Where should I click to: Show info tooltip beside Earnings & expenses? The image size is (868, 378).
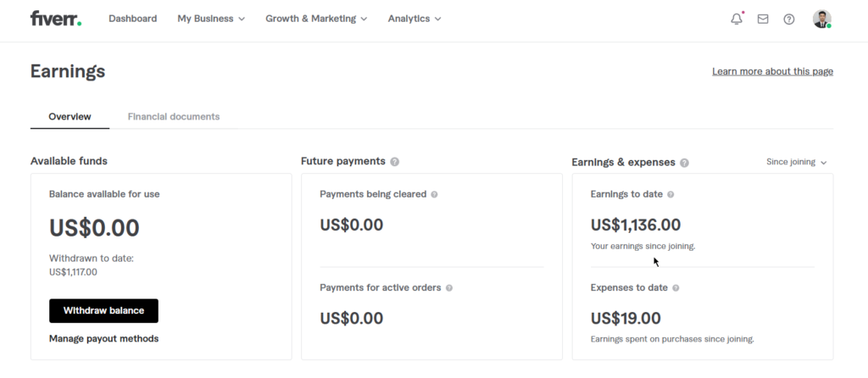(684, 163)
